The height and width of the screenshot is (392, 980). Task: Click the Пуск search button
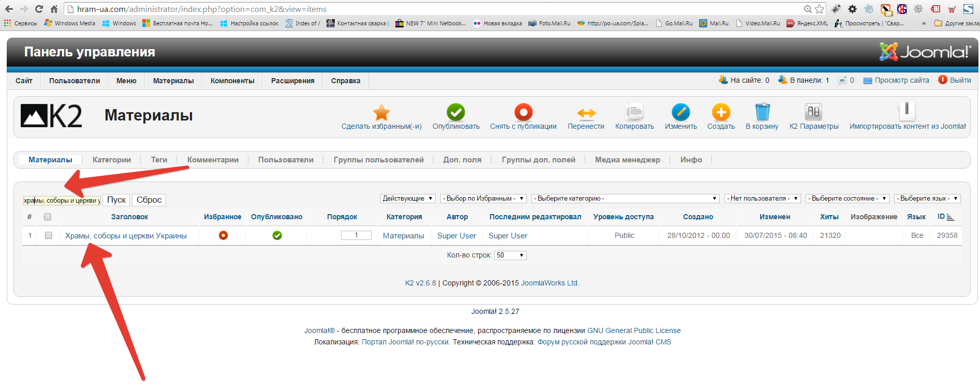coord(116,200)
